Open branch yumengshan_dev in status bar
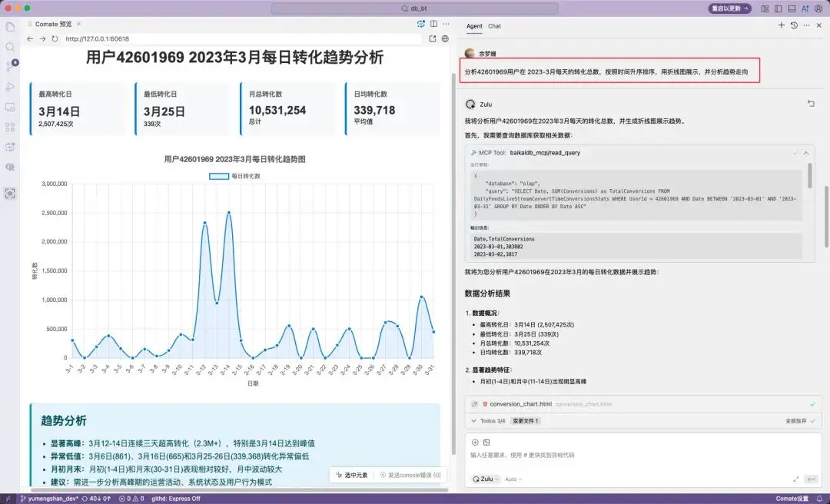 coord(50,499)
